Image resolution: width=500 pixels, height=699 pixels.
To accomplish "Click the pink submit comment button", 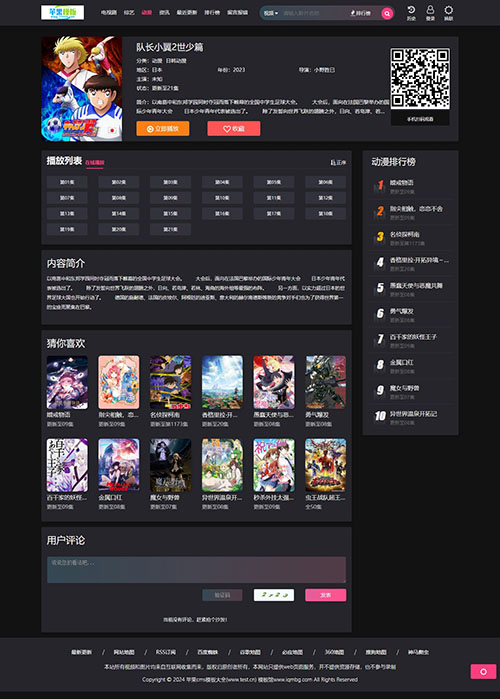I will [x=325, y=595].
